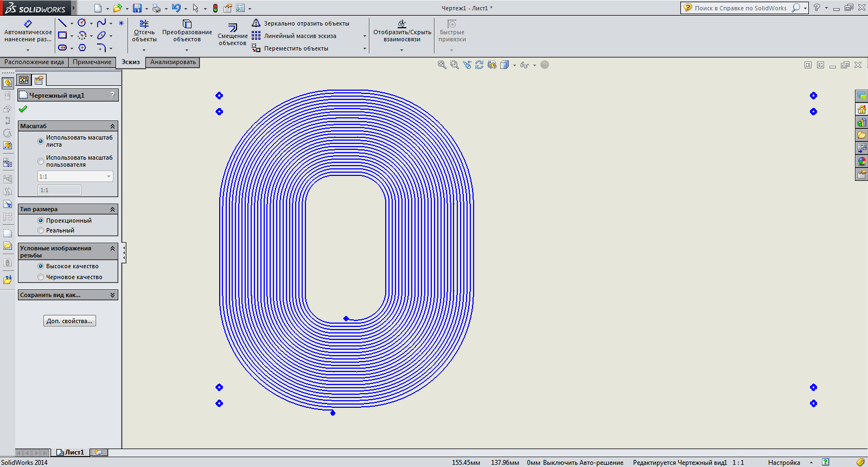Pick the Spline sketch tool
The width and height of the screenshot is (868, 467).
tap(101, 23)
